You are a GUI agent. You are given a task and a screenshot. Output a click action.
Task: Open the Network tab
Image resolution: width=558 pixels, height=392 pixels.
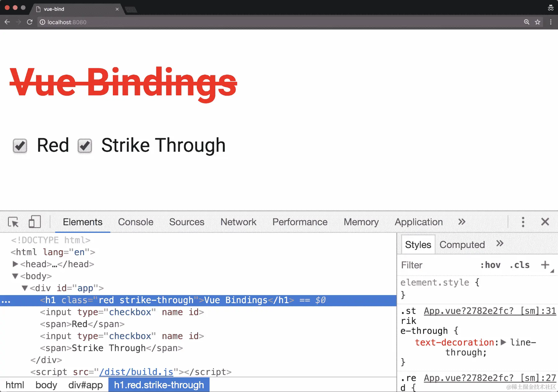coord(238,222)
